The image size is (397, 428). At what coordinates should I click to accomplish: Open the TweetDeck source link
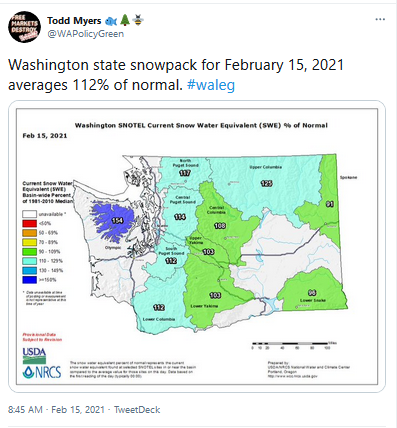137,410
